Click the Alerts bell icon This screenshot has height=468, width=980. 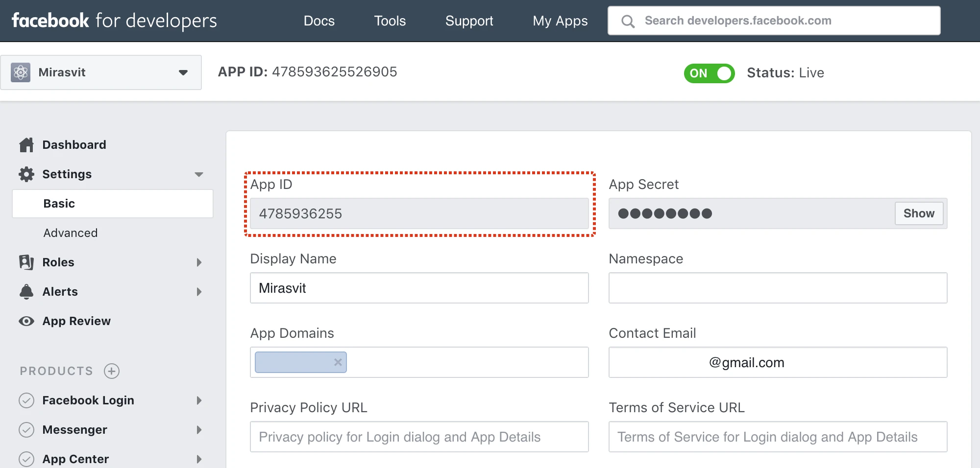[26, 292]
